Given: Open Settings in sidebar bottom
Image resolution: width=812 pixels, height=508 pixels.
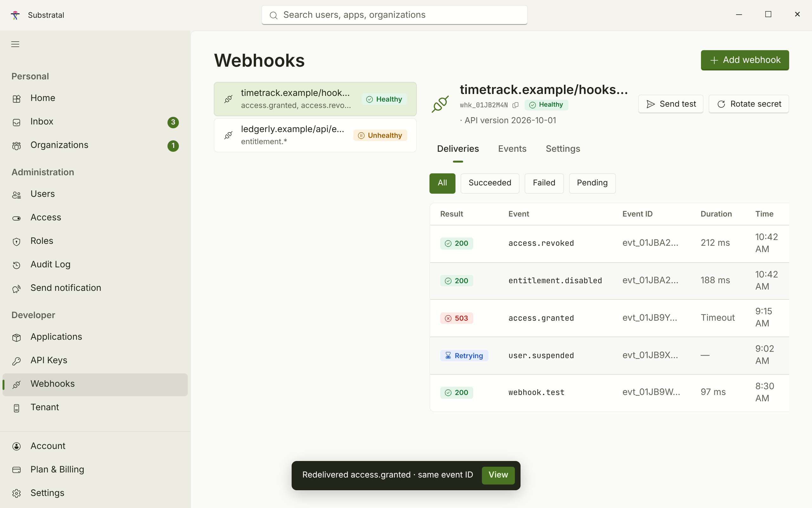Looking at the screenshot, I should click(95, 493).
